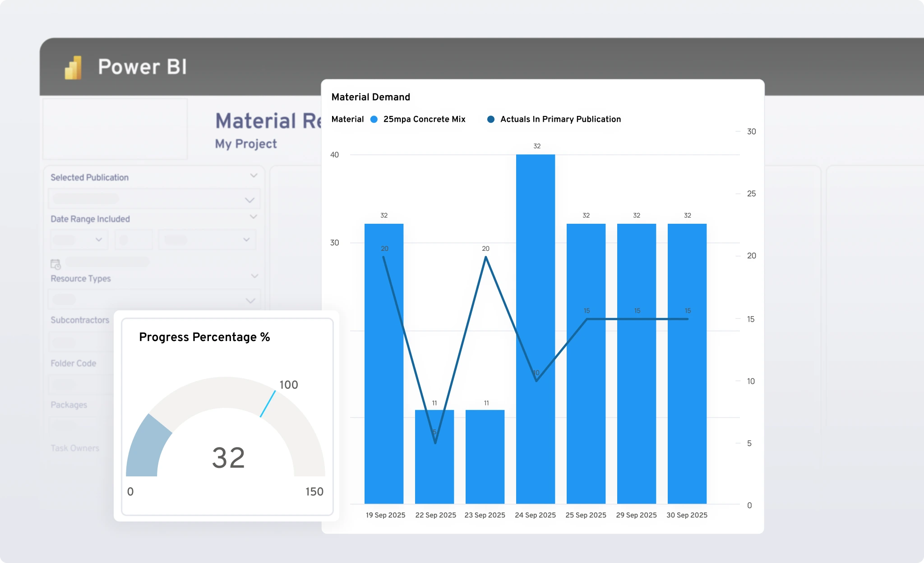
Task: Collapse the Date Range Included chevron
Action: pos(254,217)
